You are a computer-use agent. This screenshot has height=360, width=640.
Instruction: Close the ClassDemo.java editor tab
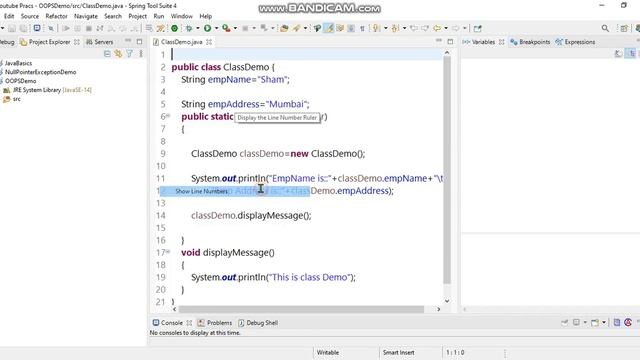click(x=209, y=42)
